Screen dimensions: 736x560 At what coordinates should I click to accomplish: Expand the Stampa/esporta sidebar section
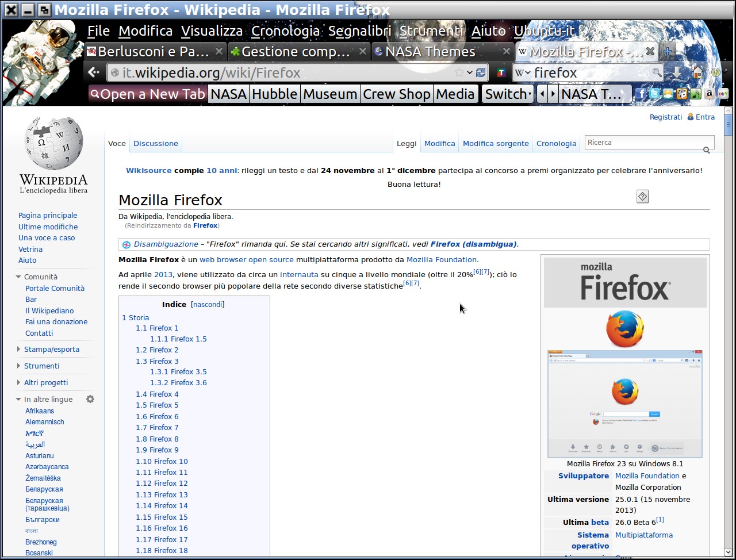coord(18,350)
